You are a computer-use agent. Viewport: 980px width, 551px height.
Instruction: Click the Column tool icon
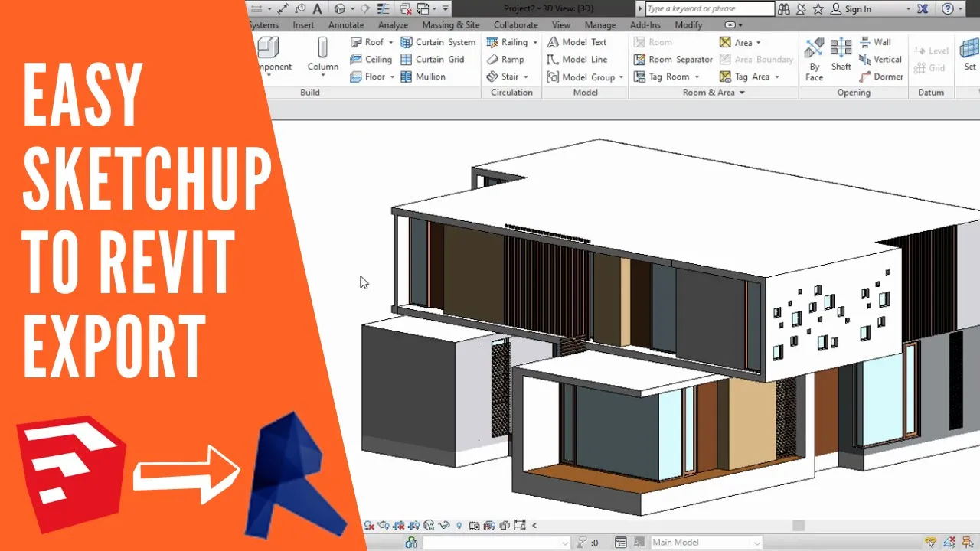click(323, 48)
